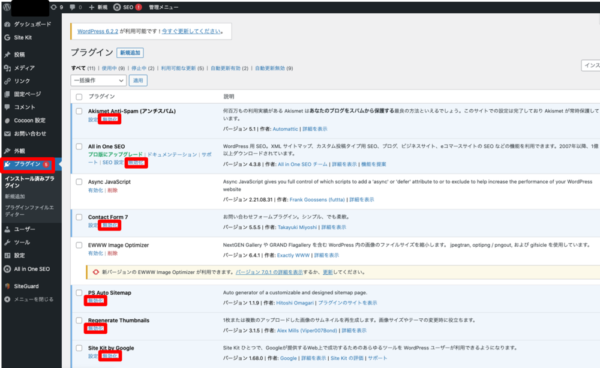This screenshot has height=368, width=600.
Task: Click the updates icon showing 9 in admin bar
Action: pyautogui.click(x=54, y=7)
